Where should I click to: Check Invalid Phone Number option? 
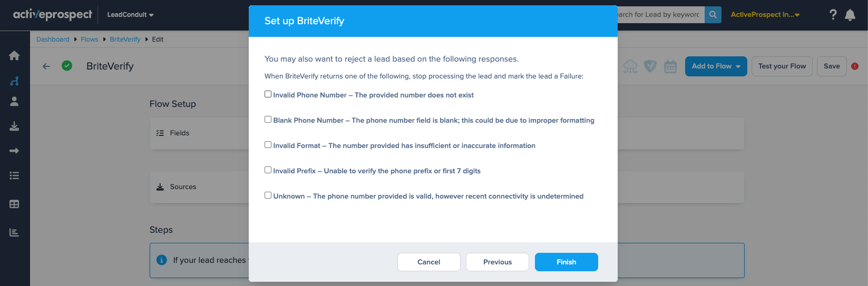click(x=268, y=94)
